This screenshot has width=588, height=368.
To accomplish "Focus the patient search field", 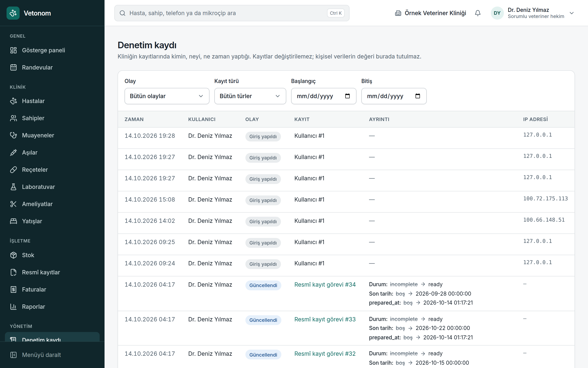I will (x=232, y=13).
